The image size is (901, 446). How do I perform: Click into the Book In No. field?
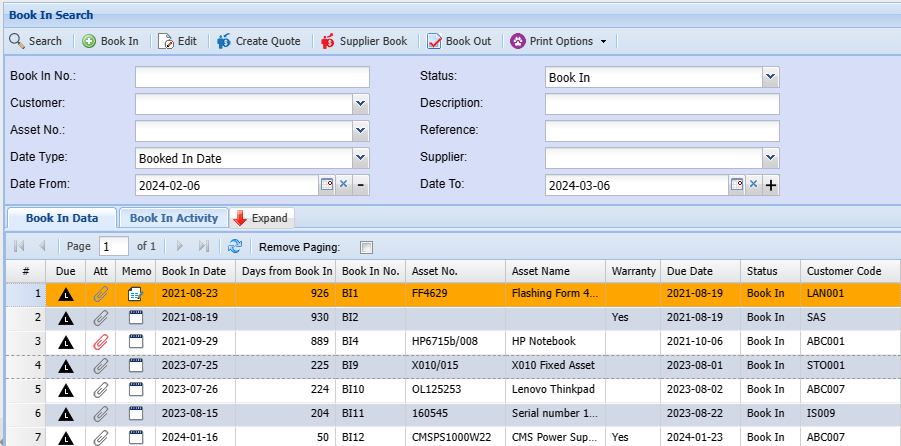click(x=252, y=77)
